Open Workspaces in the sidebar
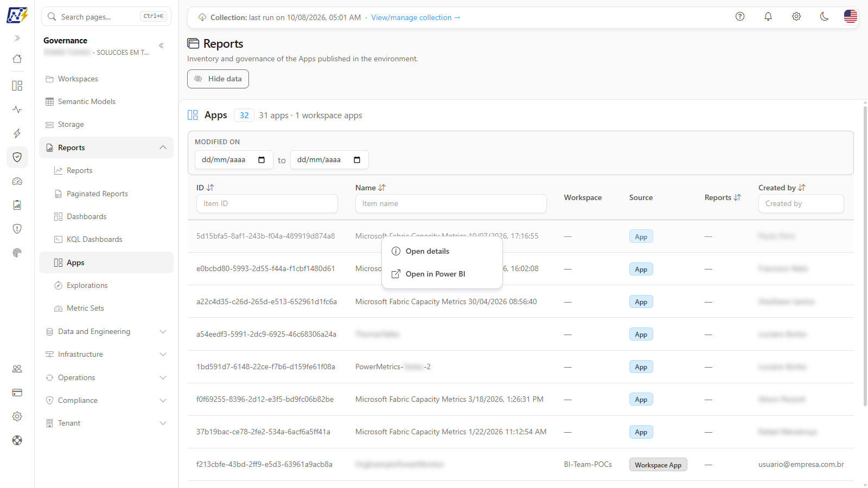 [106, 79]
